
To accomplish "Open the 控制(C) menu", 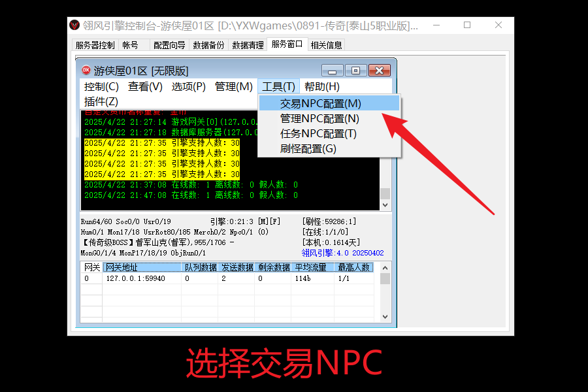I will (101, 86).
